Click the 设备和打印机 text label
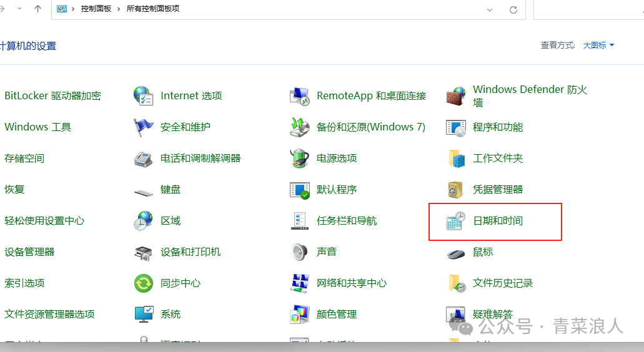Screen dimensions: 644x352 point(191,252)
